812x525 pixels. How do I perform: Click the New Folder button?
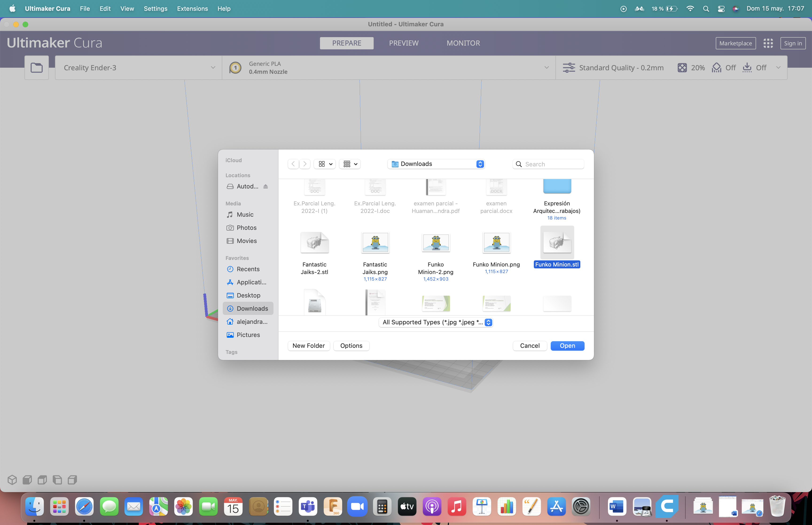309,346
